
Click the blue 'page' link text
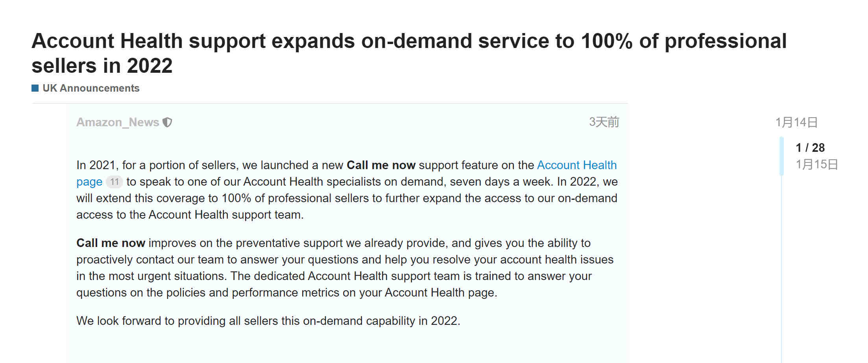89,182
